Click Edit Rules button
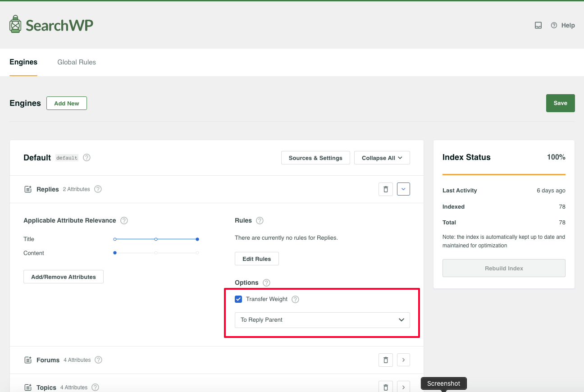Image resolution: width=584 pixels, height=392 pixels. [257, 259]
